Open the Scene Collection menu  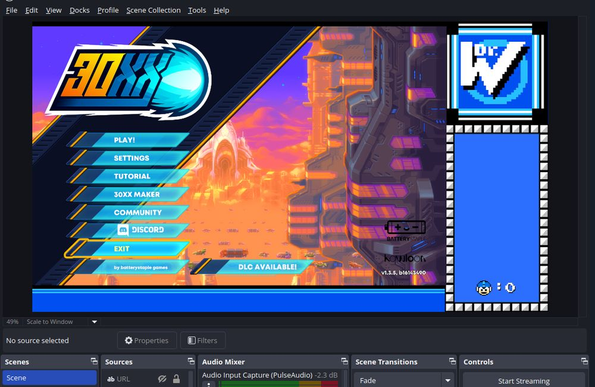click(x=153, y=10)
